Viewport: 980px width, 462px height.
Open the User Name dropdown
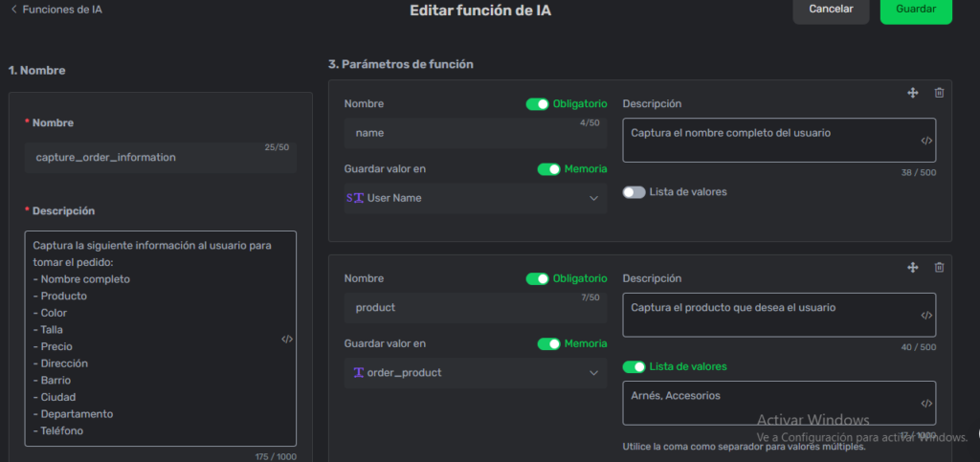[475, 198]
